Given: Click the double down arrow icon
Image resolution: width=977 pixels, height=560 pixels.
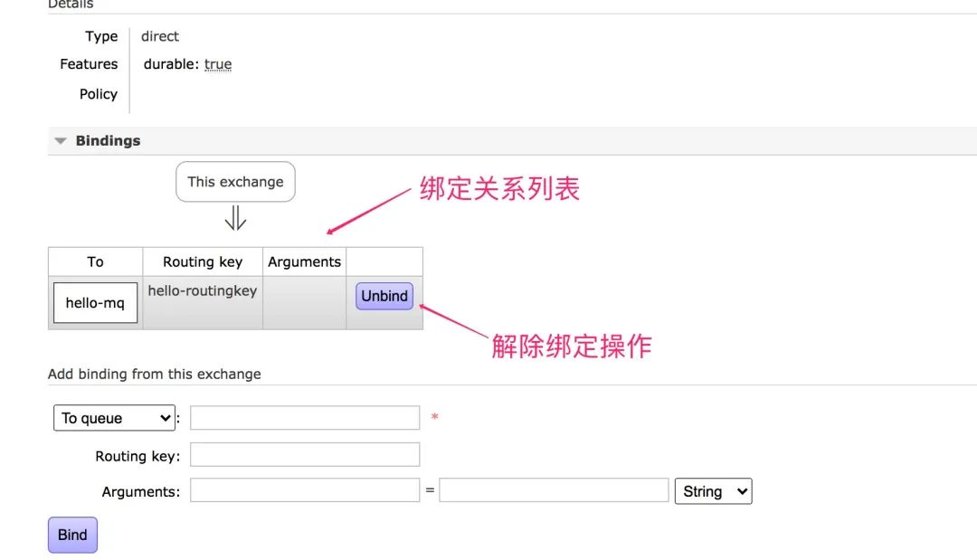Looking at the screenshot, I should click(235, 218).
